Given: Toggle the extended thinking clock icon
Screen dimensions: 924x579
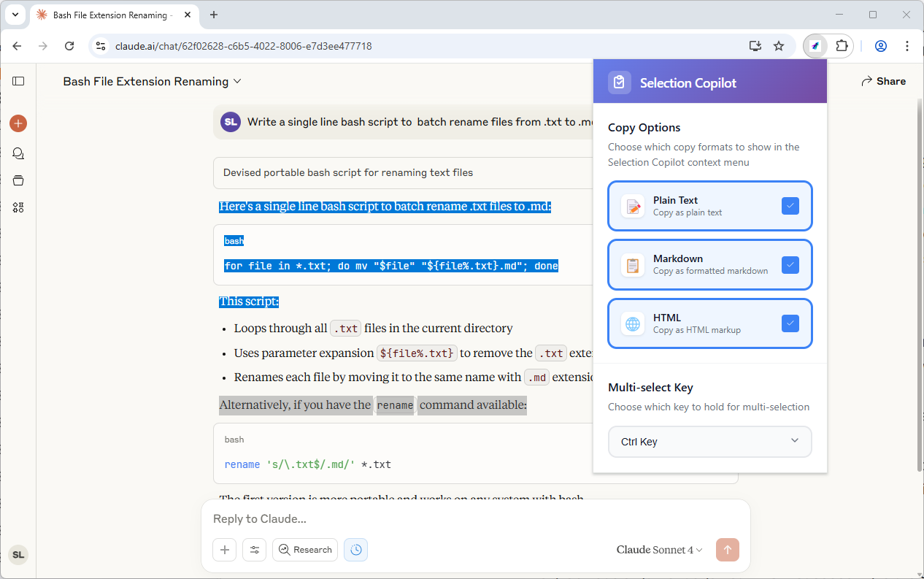Looking at the screenshot, I should [356, 550].
